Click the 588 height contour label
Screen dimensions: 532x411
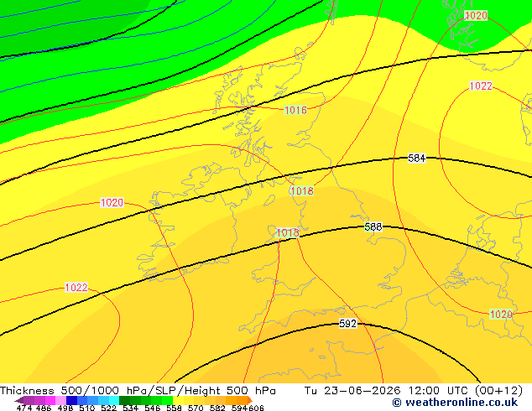coord(373,226)
